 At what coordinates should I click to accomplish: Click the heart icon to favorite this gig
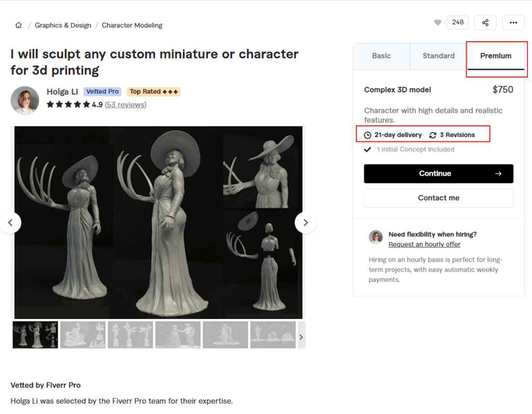(x=438, y=22)
